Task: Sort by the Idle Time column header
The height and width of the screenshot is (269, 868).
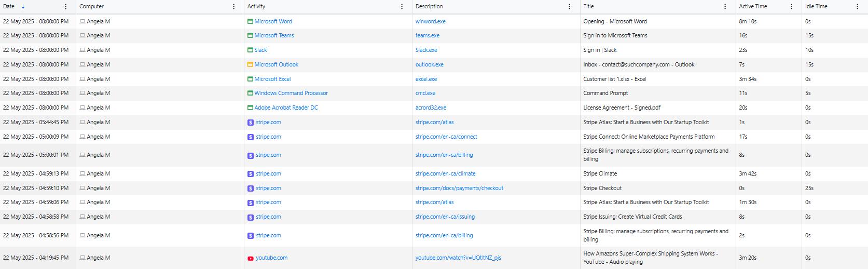Action: point(816,7)
